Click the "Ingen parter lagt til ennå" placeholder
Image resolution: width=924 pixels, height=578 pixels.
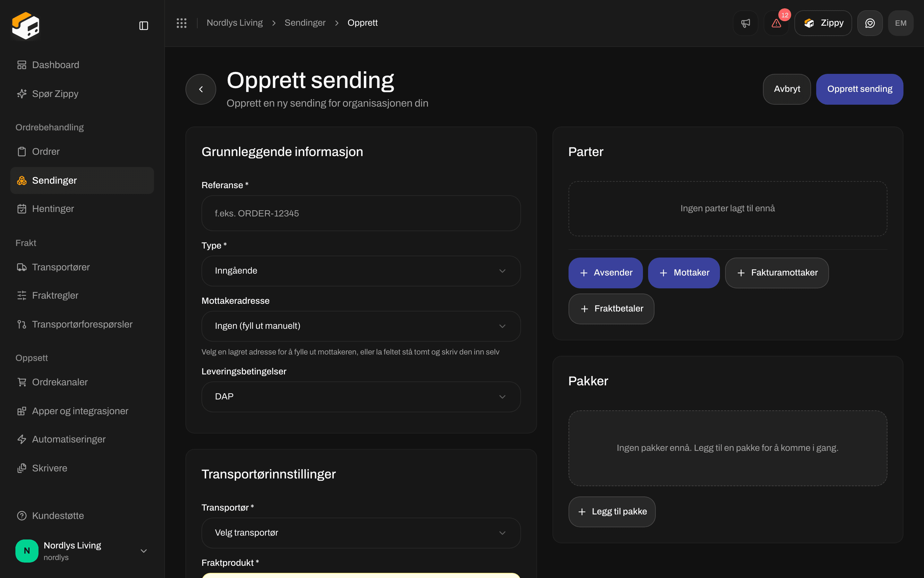pos(728,208)
